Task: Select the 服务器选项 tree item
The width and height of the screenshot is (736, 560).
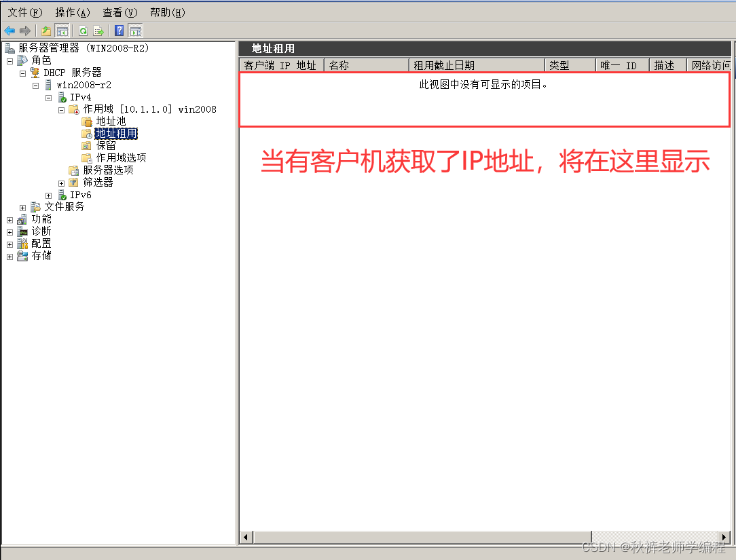Action: click(109, 170)
